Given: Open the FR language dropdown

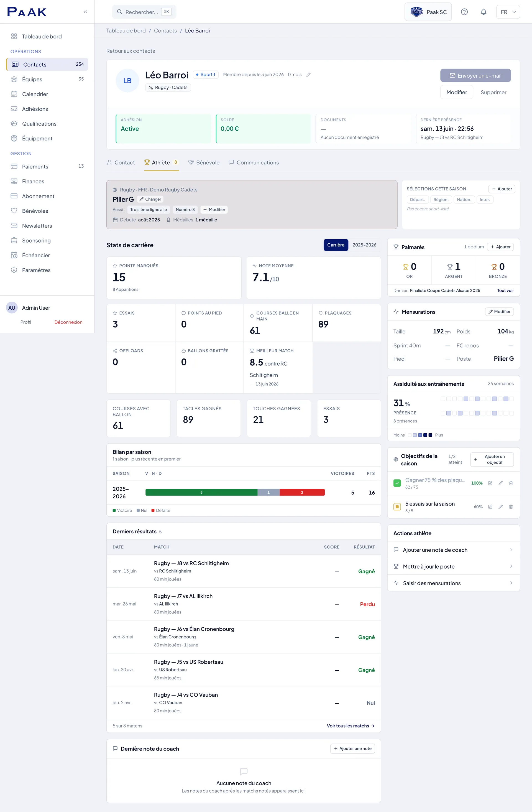Looking at the screenshot, I should pyautogui.click(x=508, y=12).
